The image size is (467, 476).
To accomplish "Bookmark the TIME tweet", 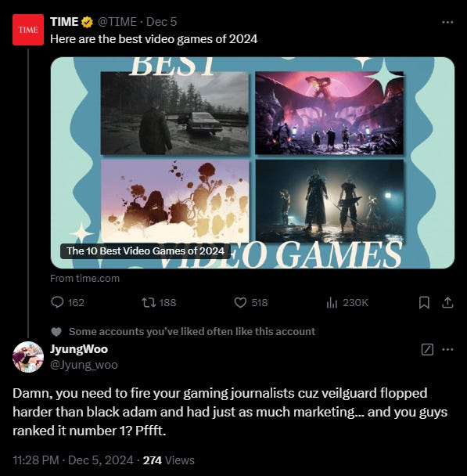I will 424,302.
